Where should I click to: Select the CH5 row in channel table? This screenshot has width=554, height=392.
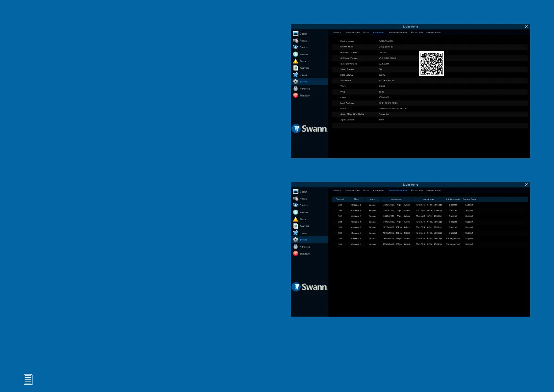(340, 227)
